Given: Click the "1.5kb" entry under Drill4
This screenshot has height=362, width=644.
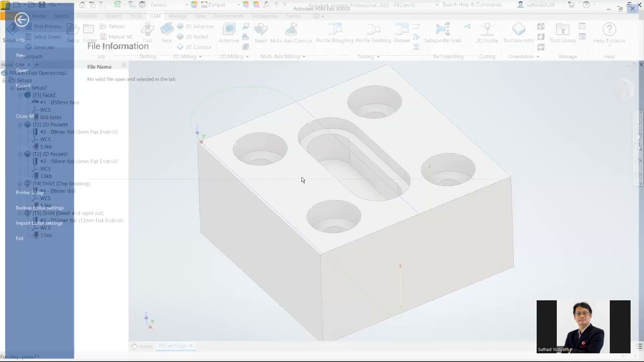Looking at the screenshot, I should 46,235.
